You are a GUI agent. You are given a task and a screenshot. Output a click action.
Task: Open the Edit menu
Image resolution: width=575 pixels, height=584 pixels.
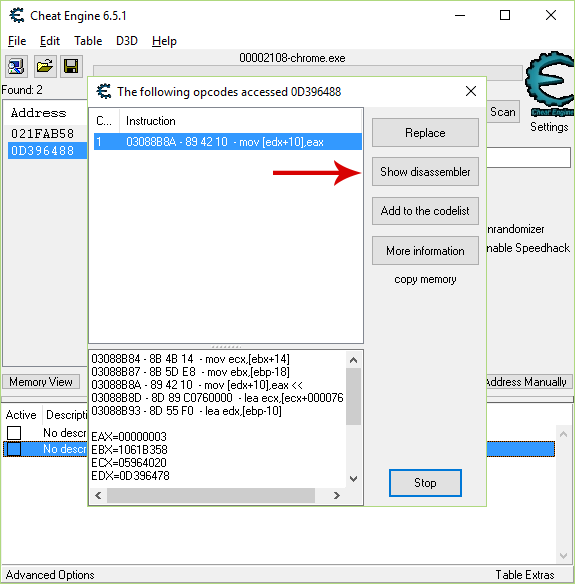50,41
